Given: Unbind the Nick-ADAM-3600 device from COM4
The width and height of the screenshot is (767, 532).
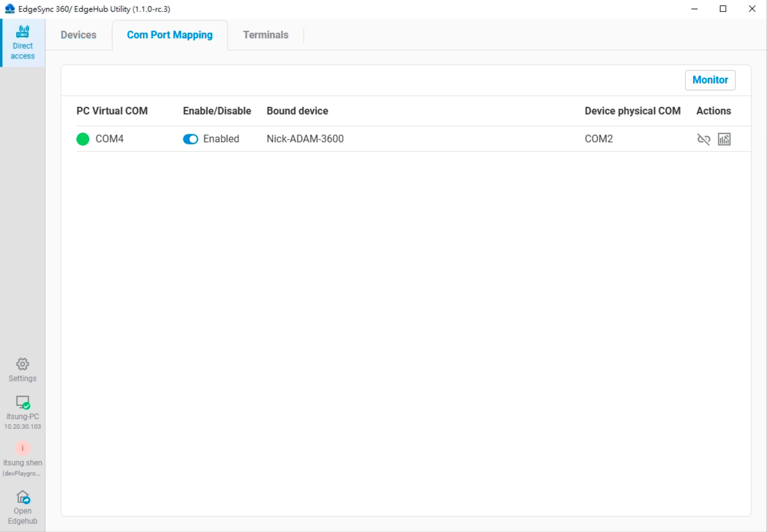Looking at the screenshot, I should tap(704, 139).
